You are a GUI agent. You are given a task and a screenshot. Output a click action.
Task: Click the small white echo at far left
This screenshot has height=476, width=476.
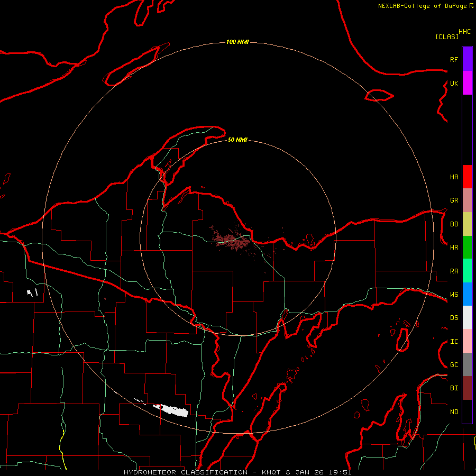pyautogui.click(x=32, y=292)
